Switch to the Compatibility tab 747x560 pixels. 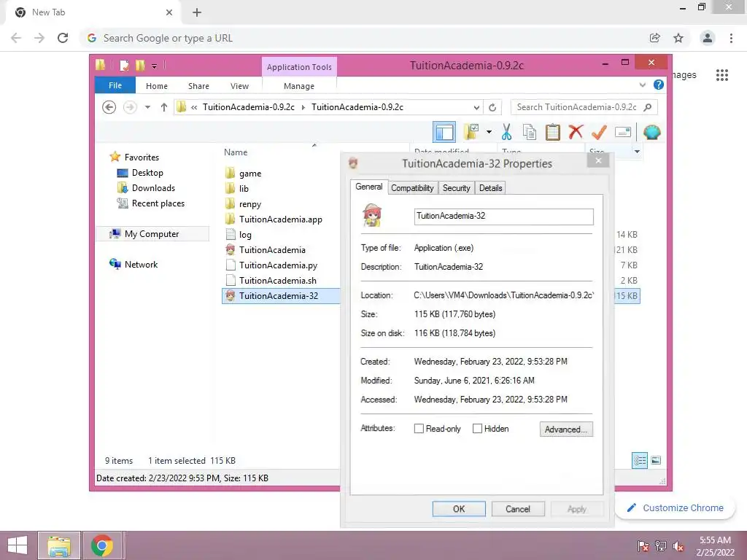412,188
